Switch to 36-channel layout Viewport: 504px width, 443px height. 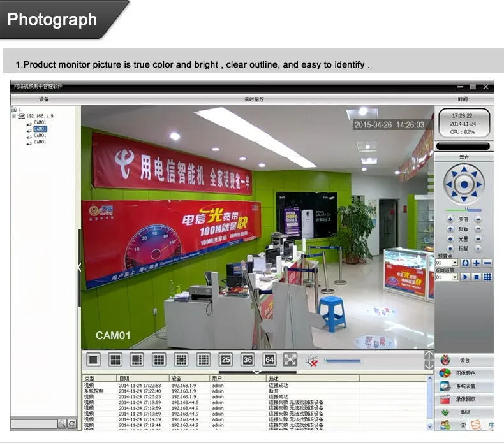click(248, 359)
